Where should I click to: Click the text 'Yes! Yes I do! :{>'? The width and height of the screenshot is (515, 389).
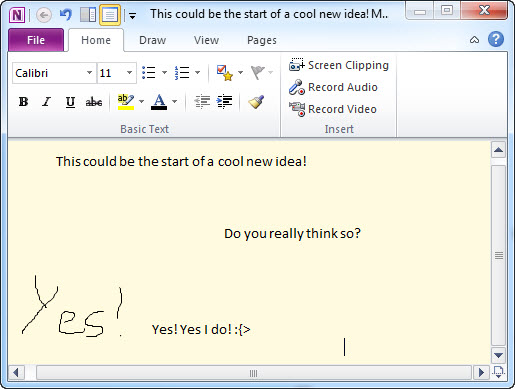(x=201, y=330)
